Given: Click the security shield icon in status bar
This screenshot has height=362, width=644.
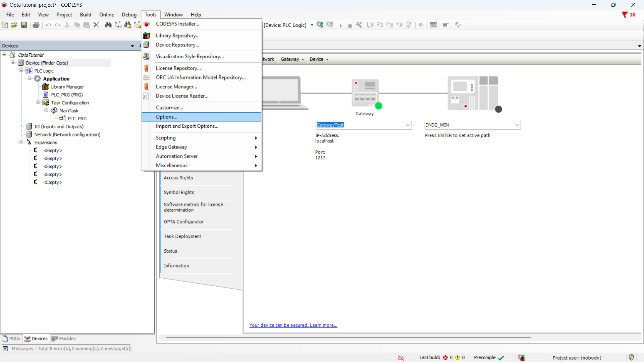Looking at the screenshot, I should tap(631, 357).
